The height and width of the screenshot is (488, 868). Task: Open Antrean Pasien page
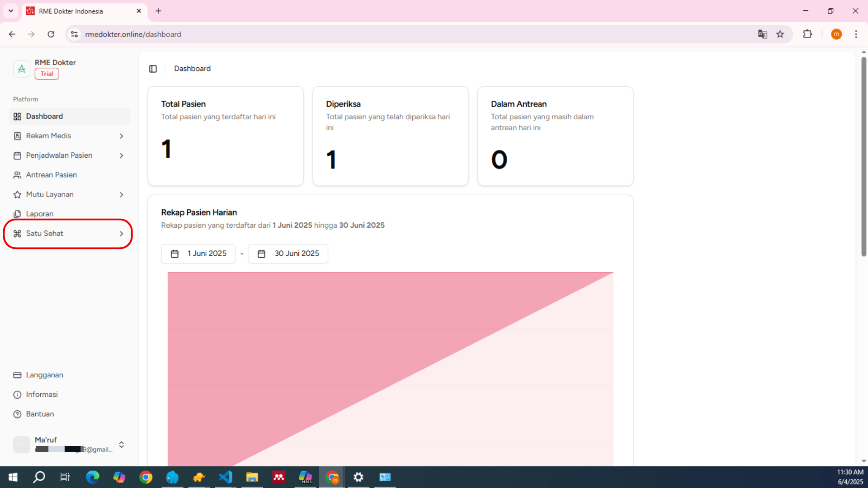coord(51,175)
